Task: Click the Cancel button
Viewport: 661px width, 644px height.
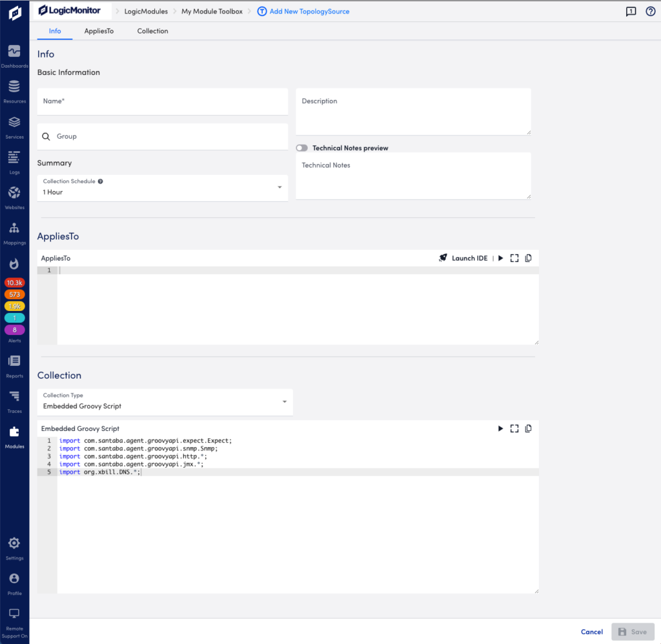Action: (x=591, y=632)
